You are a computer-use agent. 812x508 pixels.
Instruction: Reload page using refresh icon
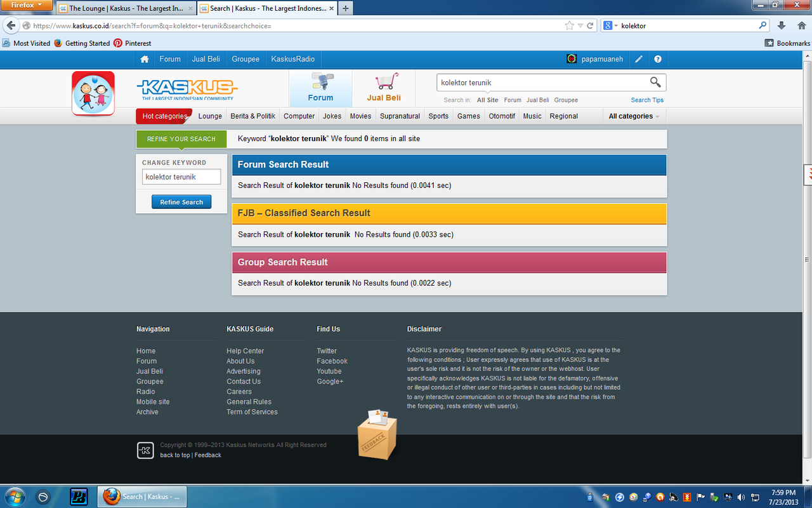590,26
